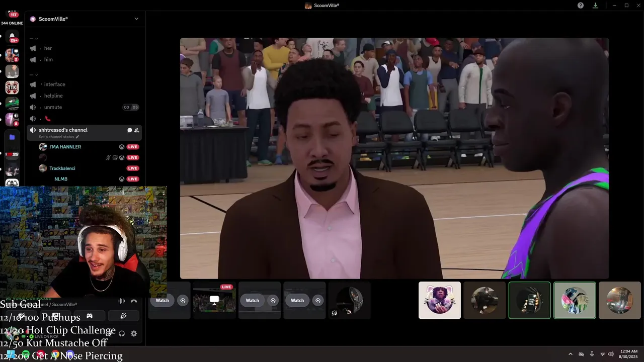
Task: Click the Windows Start button
Action: point(11,354)
